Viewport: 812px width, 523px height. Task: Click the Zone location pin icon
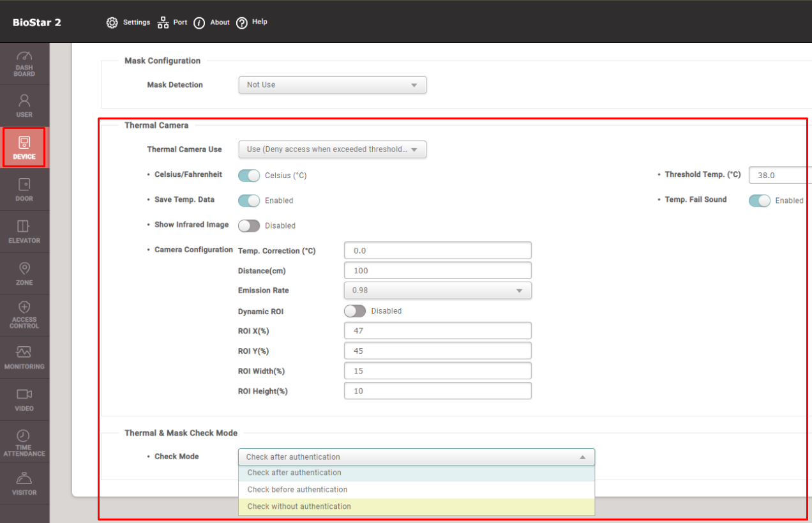[x=24, y=268]
